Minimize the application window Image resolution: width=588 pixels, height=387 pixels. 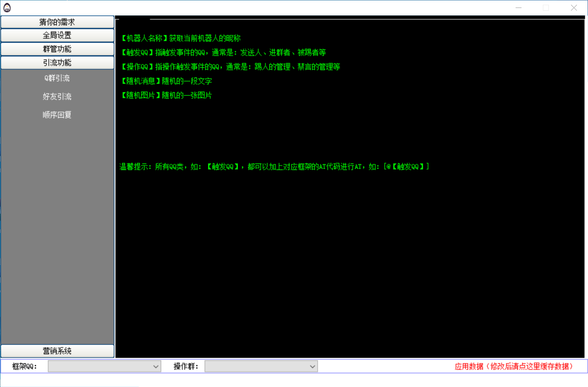tap(519, 8)
